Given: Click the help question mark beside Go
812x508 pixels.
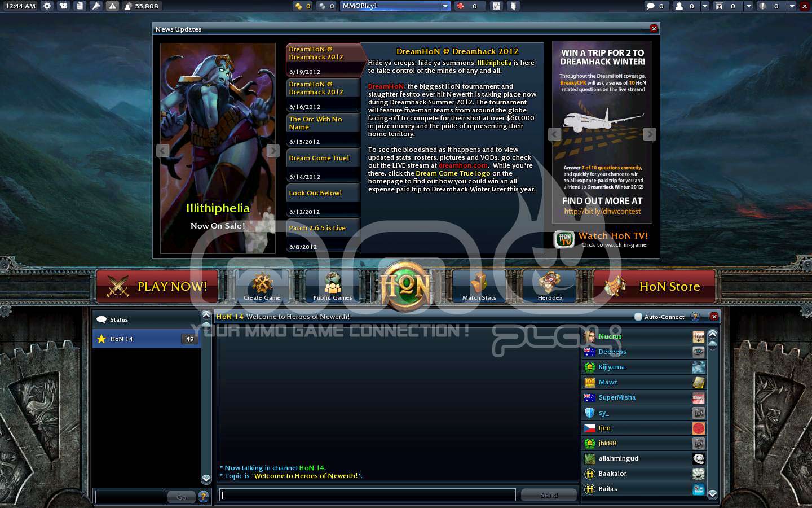Looking at the screenshot, I should click(x=204, y=497).
